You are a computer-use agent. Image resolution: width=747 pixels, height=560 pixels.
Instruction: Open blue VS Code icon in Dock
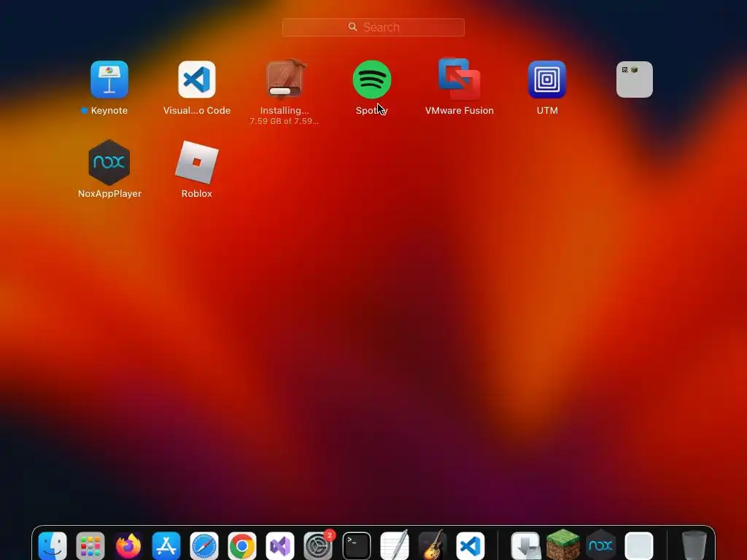(471, 545)
